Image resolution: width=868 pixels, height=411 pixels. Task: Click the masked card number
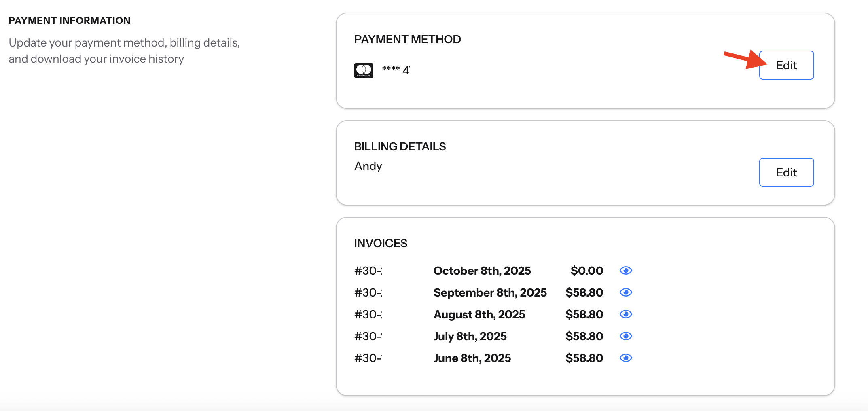click(396, 70)
